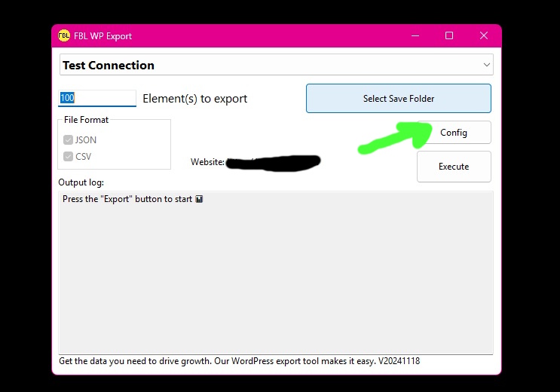Click the green arrow annotation pointing to Config
560x392 pixels.
(392, 138)
